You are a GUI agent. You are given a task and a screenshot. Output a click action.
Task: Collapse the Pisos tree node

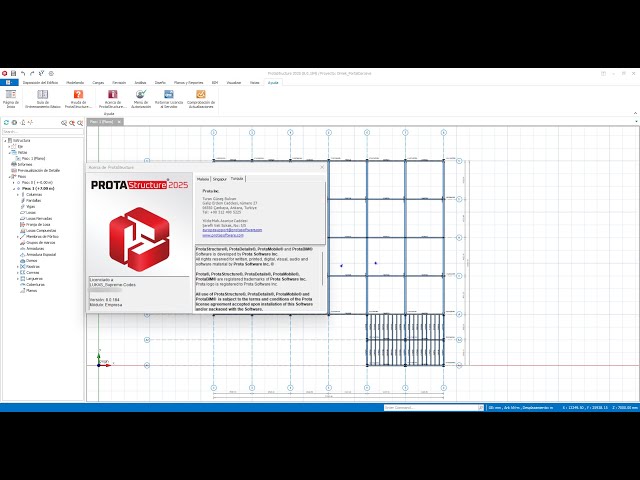pos(9,177)
